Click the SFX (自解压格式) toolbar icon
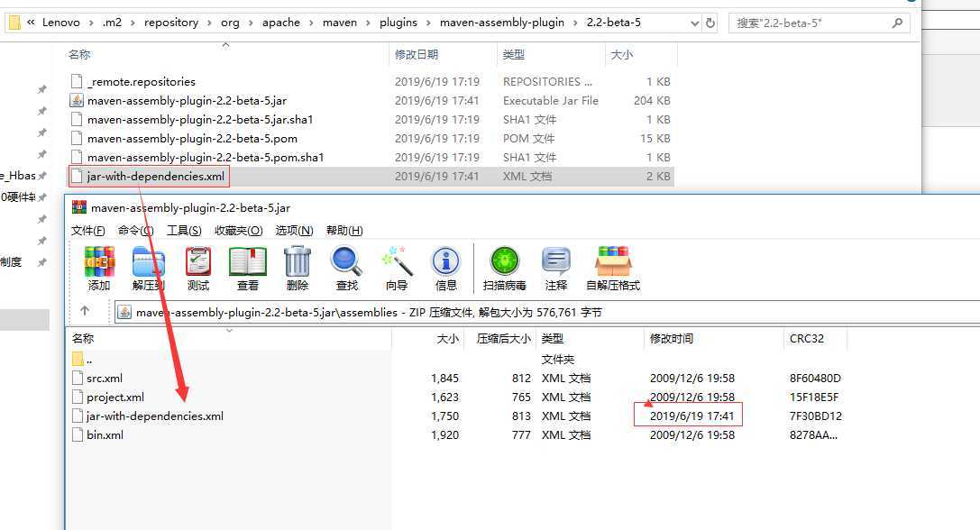Image resolution: width=980 pixels, height=530 pixels. coord(613,261)
